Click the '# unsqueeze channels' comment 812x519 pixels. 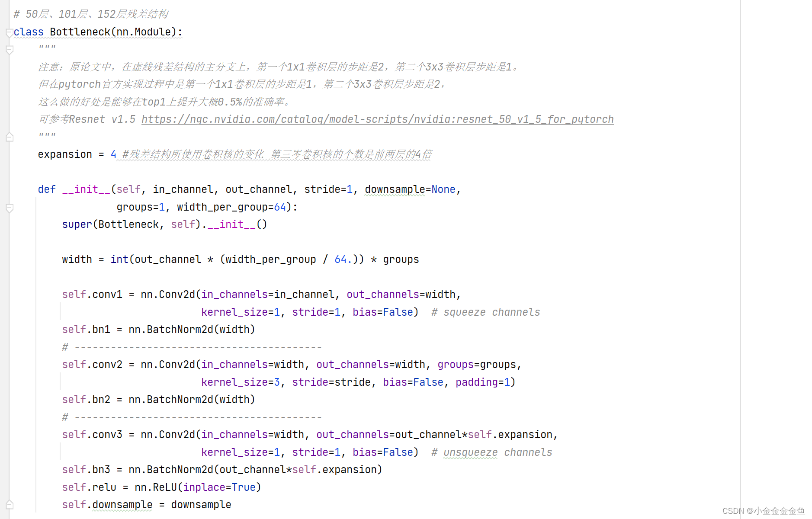tap(491, 452)
